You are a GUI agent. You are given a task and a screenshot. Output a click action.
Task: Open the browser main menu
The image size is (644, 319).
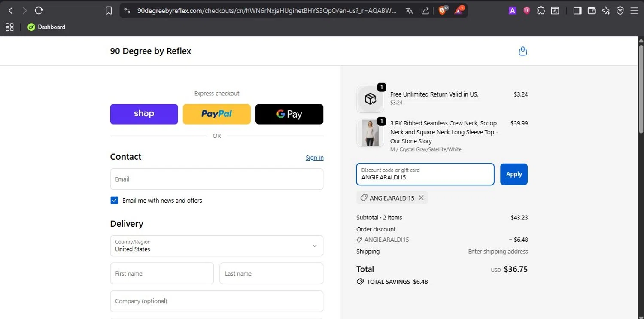pos(634,11)
